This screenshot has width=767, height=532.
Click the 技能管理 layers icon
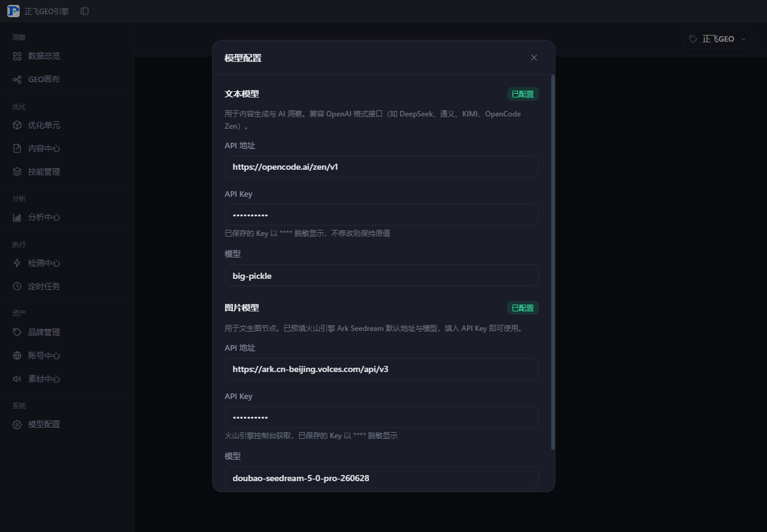tap(17, 172)
